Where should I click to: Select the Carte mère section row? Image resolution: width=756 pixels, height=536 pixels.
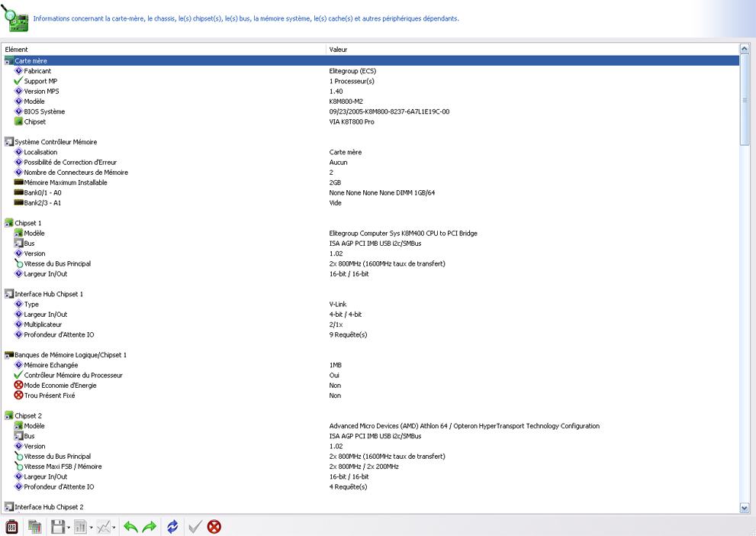click(31, 60)
